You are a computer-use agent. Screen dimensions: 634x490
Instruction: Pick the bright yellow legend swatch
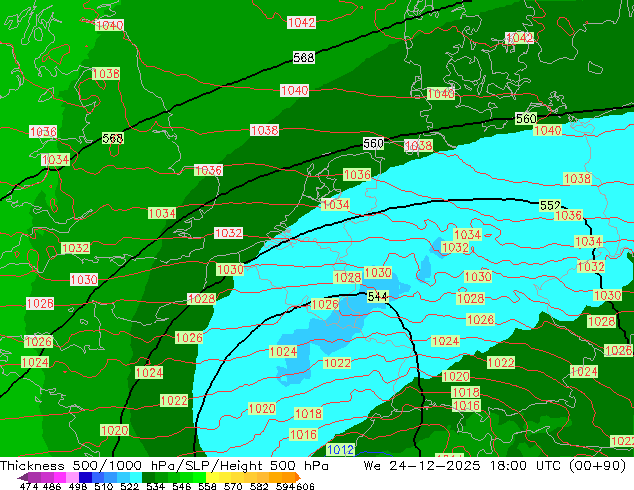pyautogui.click(x=212, y=477)
